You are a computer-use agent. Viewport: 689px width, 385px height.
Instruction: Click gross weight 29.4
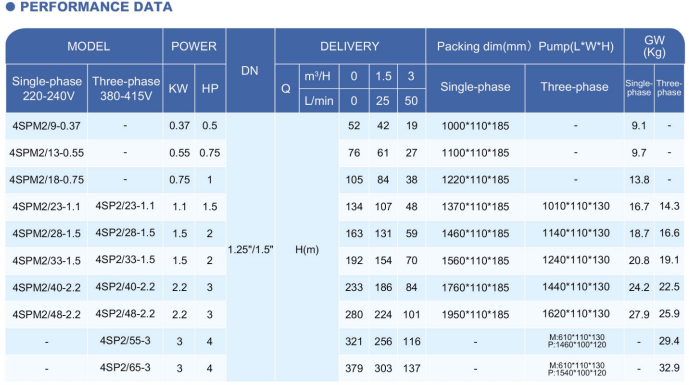(669, 341)
